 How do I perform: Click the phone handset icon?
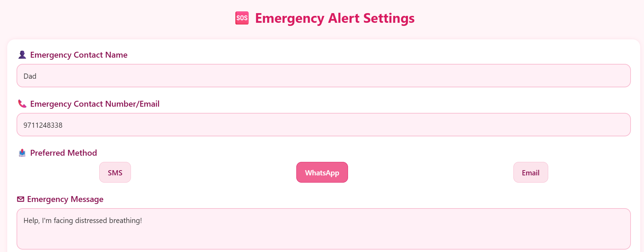(22, 104)
